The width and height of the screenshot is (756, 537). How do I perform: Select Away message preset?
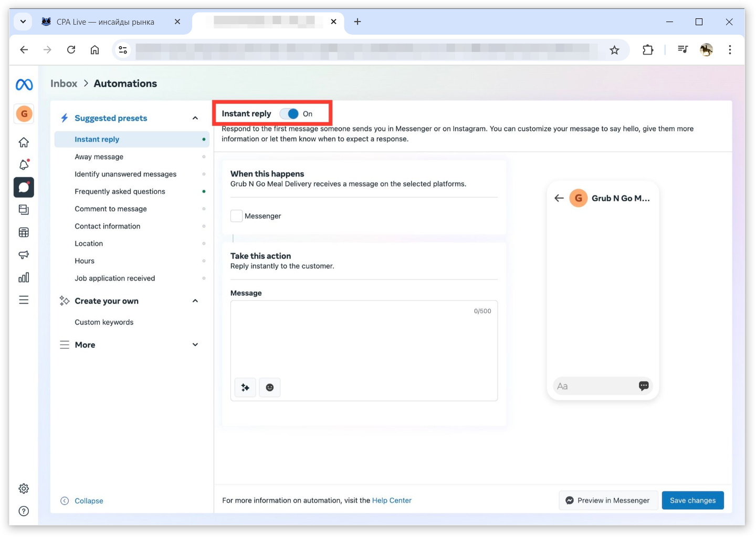click(132, 157)
